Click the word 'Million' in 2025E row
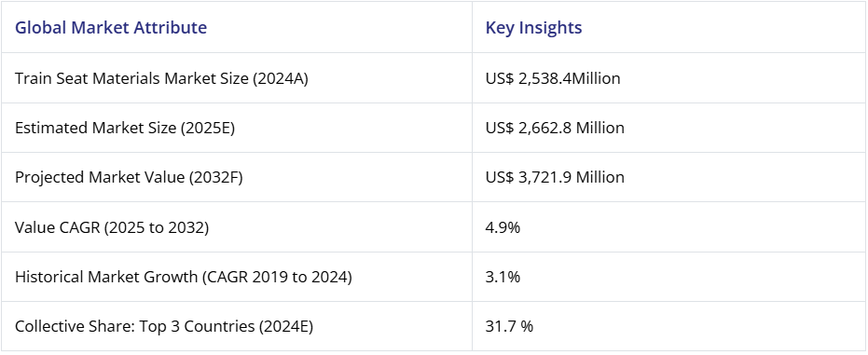Viewport: 868px width, 355px height. (x=600, y=128)
